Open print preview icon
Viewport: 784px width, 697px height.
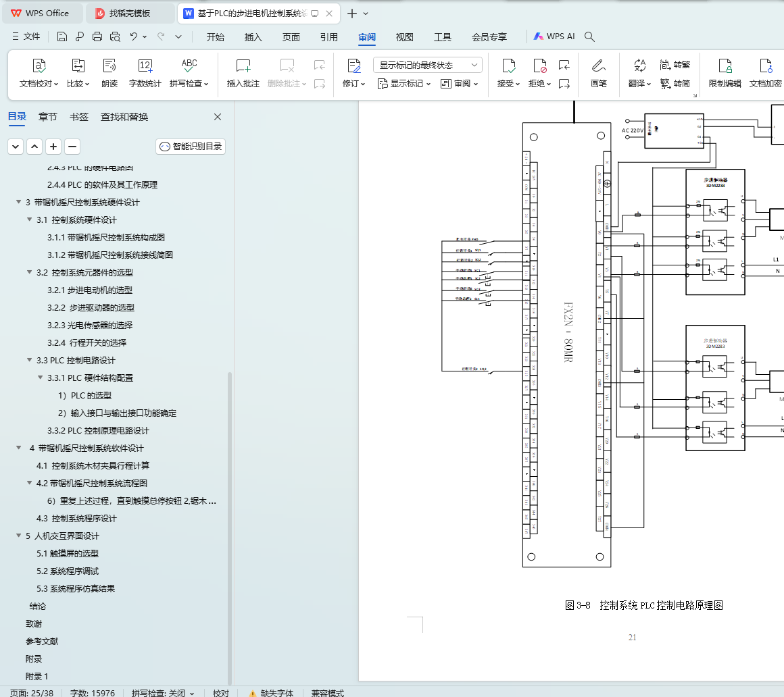(x=115, y=36)
